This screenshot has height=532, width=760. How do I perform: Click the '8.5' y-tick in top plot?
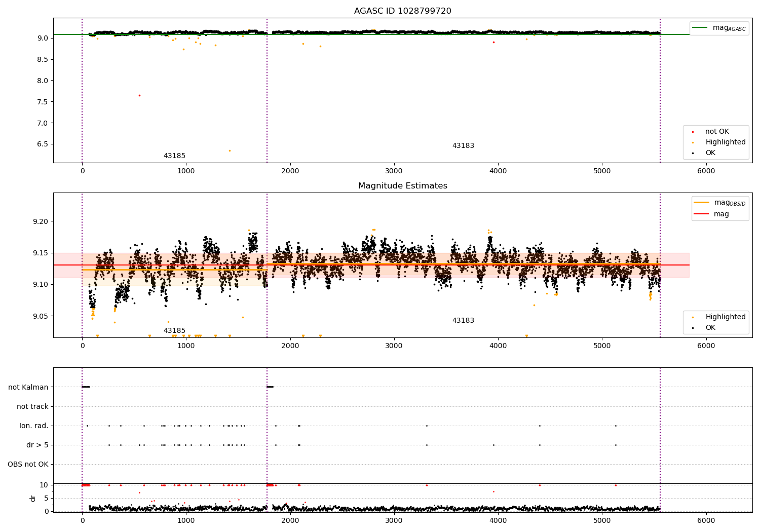point(43,59)
